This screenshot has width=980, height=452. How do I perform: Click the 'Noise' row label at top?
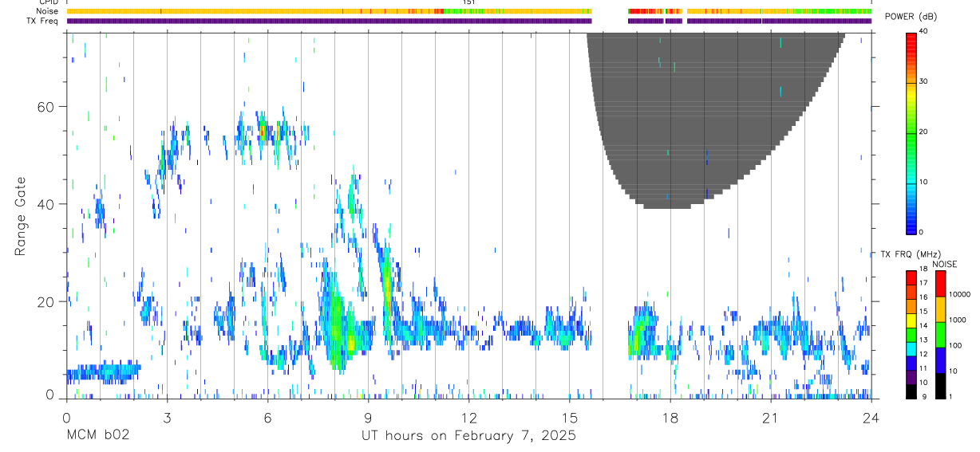pos(47,11)
